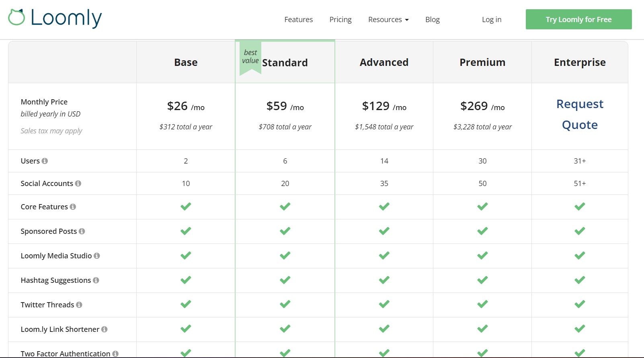Select the Standard plan header
644x358 pixels.
285,63
